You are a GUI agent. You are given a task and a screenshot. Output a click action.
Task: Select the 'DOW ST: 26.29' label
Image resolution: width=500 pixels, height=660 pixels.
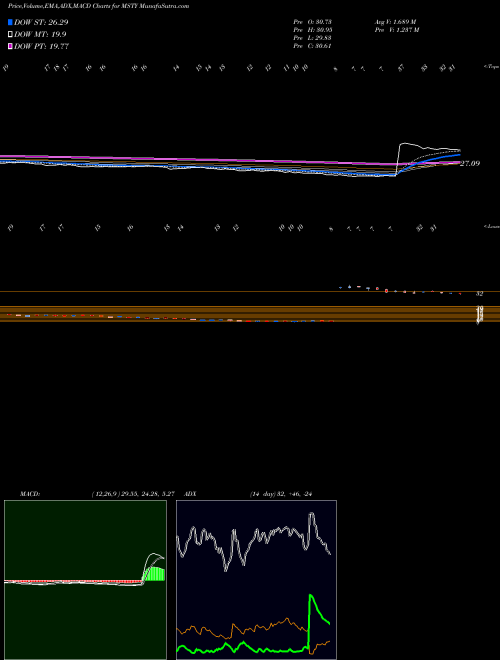coord(41,22)
